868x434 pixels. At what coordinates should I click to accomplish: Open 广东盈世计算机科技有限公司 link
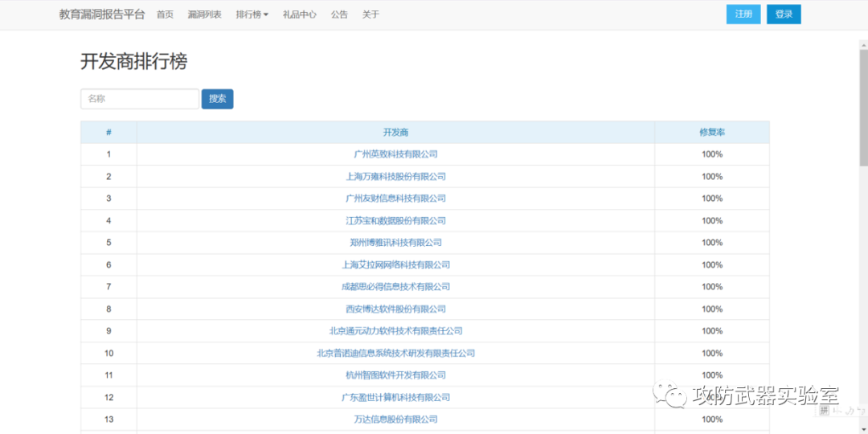point(395,398)
